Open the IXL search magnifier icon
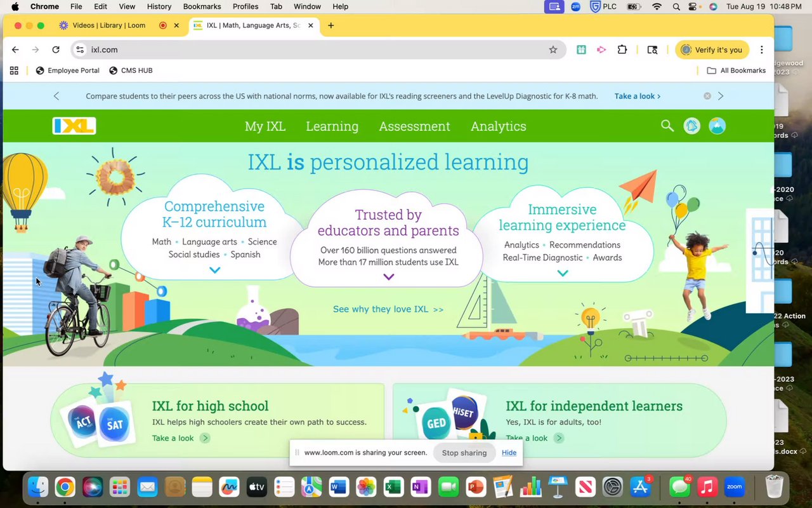 click(x=667, y=126)
